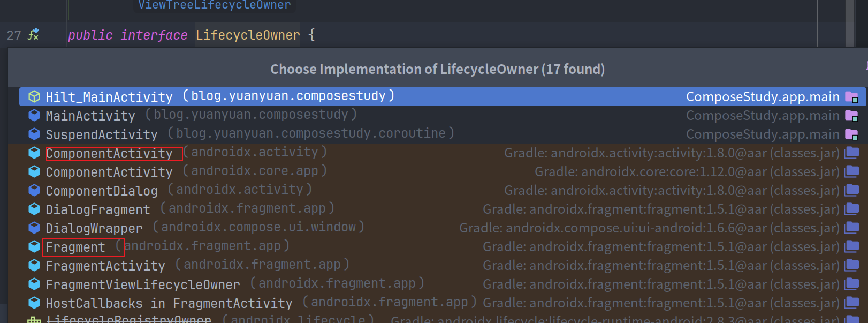The image size is (868, 323).
Task: Open the ViewTreeLifecycleOwner documentation link
Action: coord(215,5)
